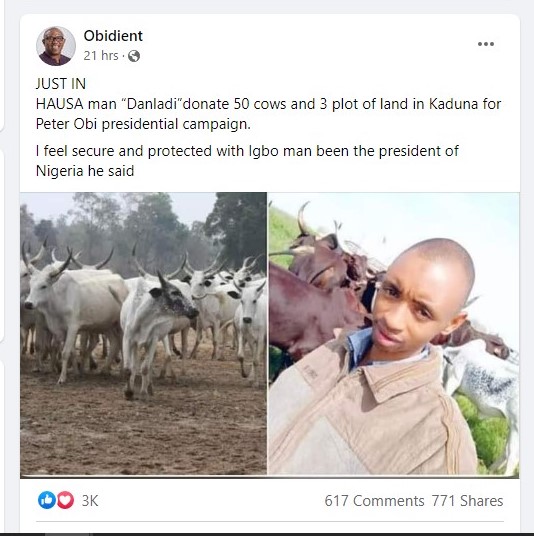Viewport: 534px width, 536px height.
Task: View the 771 Shares list
Action: [467, 501]
